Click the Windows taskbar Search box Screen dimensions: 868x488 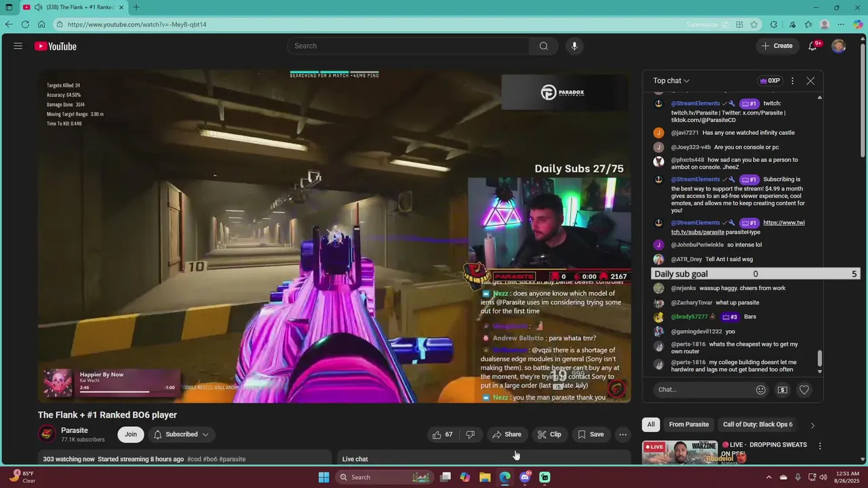click(384, 477)
